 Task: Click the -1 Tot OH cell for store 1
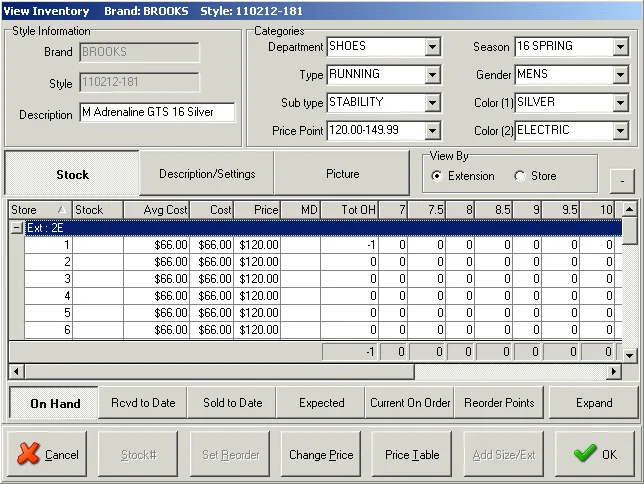tap(350, 245)
